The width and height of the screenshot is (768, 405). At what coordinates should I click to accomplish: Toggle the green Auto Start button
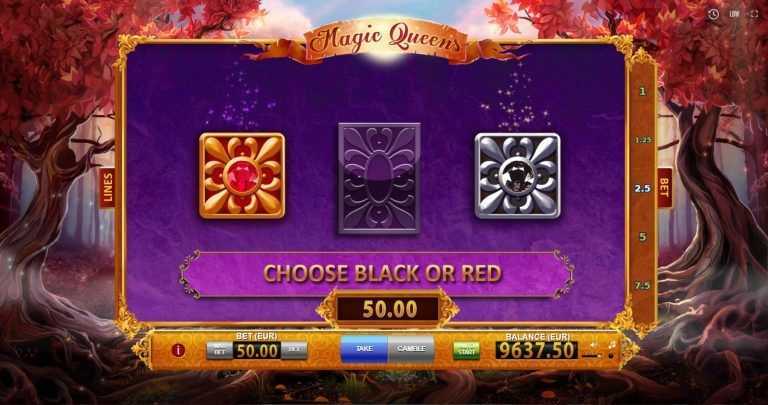tap(466, 351)
